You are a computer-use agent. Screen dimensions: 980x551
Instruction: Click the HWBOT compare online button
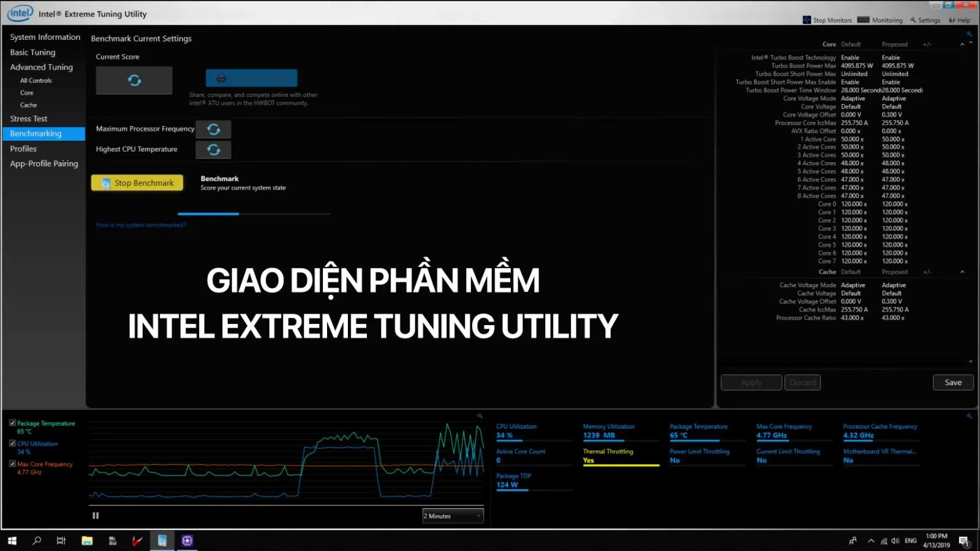(x=251, y=78)
